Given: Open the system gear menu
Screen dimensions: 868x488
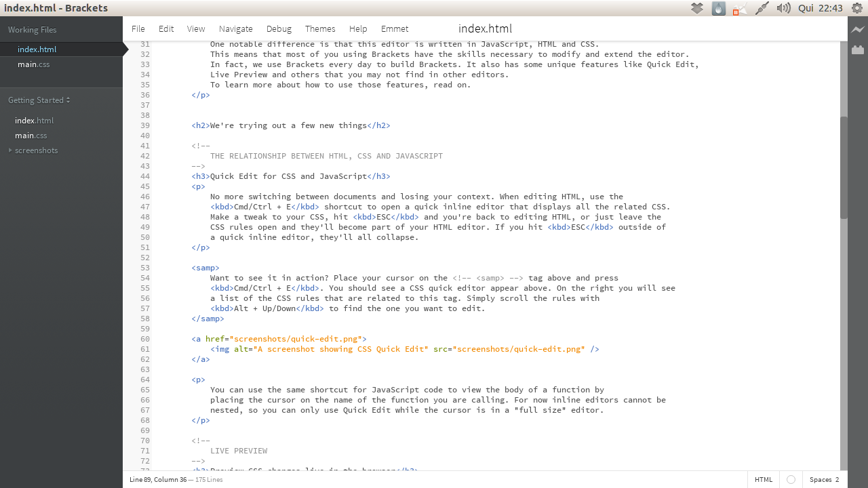Looking at the screenshot, I should tap(857, 8).
